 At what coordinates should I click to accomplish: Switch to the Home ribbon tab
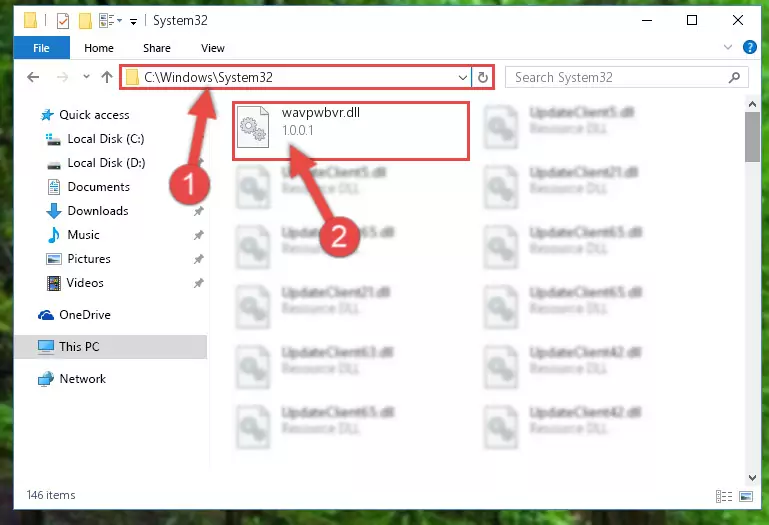click(x=99, y=48)
